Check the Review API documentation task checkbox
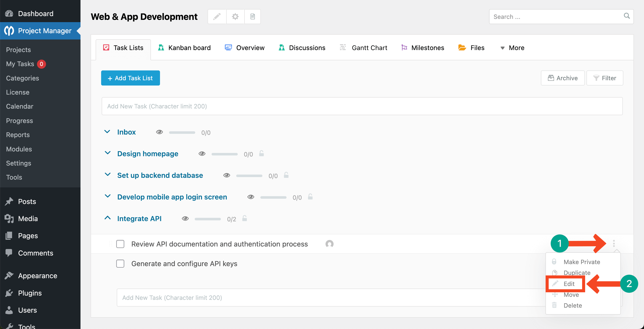 120,244
